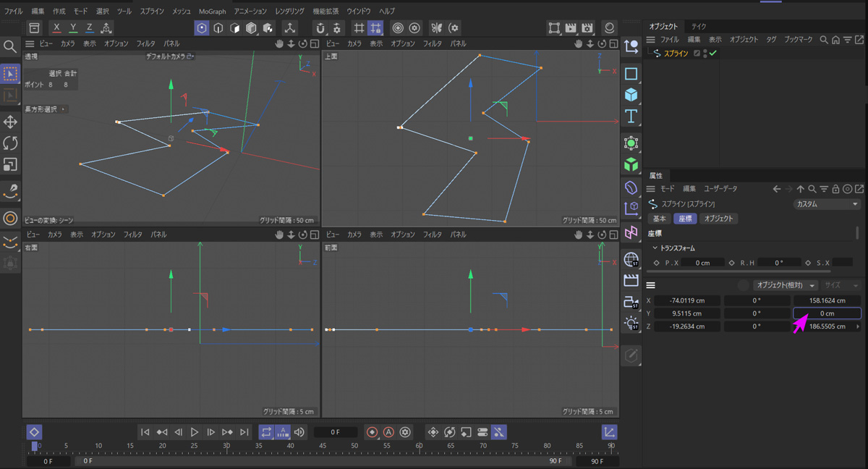Select the Move tool in left toolbar
The height and width of the screenshot is (469, 868).
pos(10,122)
